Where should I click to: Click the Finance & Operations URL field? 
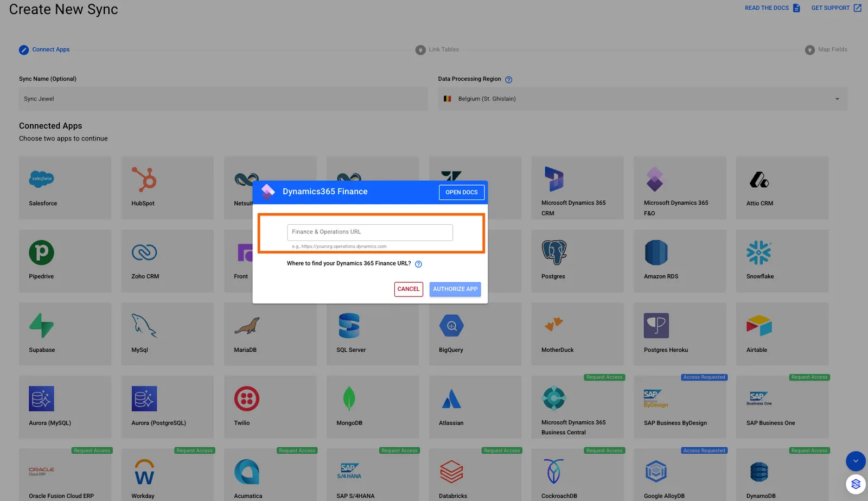[370, 232]
